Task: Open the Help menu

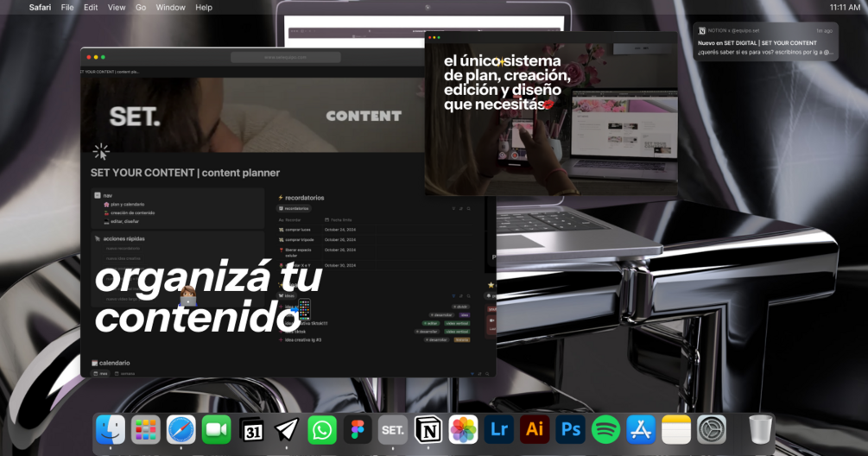Action: pyautogui.click(x=204, y=7)
